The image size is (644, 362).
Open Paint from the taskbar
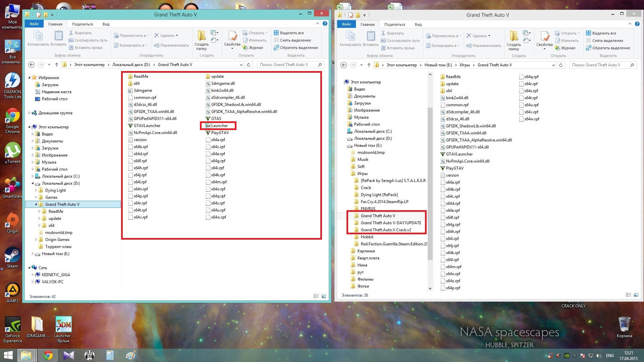point(130,355)
